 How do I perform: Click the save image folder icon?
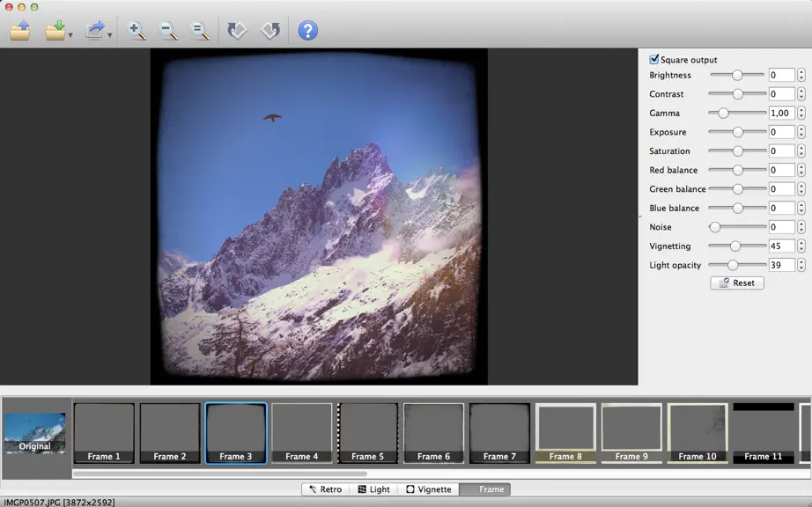point(55,31)
